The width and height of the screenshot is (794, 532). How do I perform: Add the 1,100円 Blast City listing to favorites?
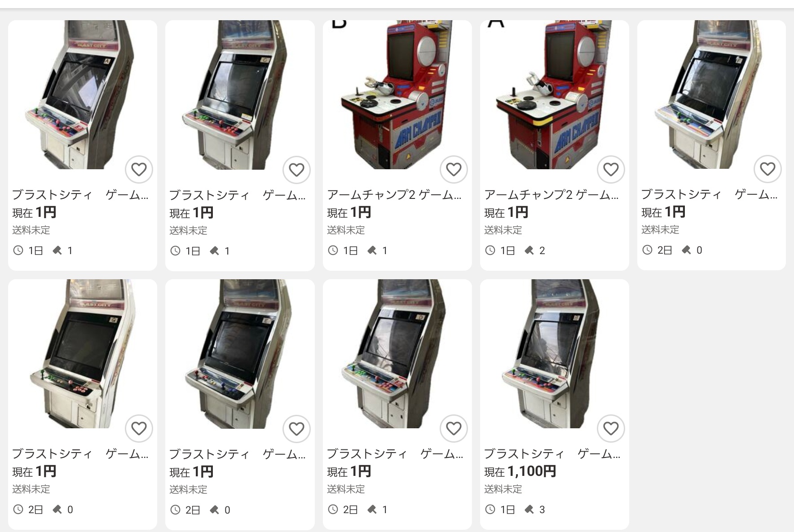pos(611,429)
